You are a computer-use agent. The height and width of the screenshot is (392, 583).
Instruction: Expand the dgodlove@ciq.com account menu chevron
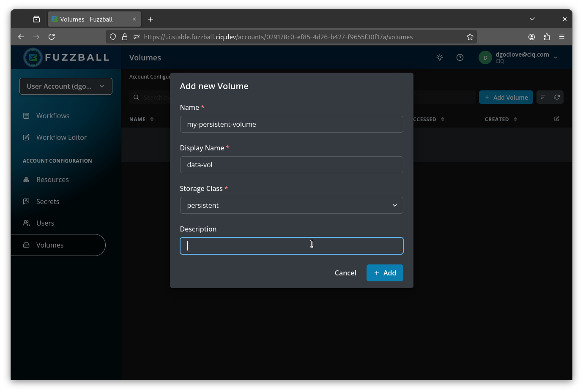tap(556, 57)
